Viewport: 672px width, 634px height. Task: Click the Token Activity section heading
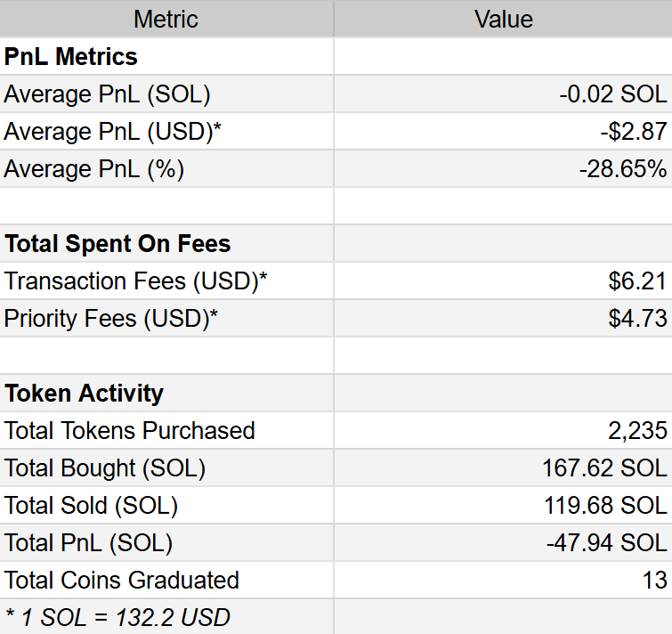[84, 393]
